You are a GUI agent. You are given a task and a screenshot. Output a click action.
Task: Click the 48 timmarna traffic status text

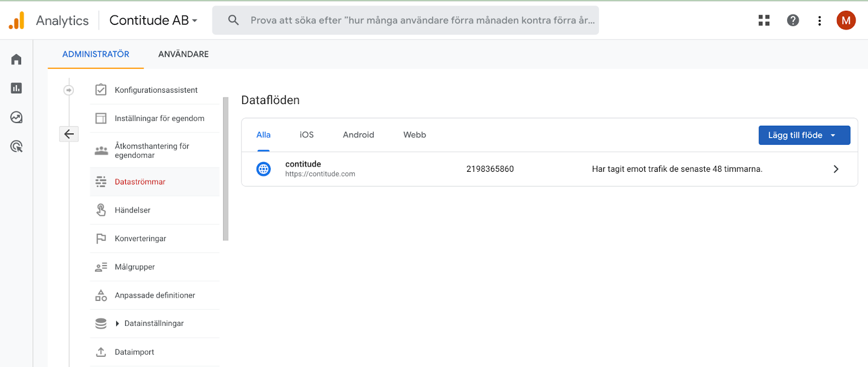pyautogui.click(x=677, y=169)
